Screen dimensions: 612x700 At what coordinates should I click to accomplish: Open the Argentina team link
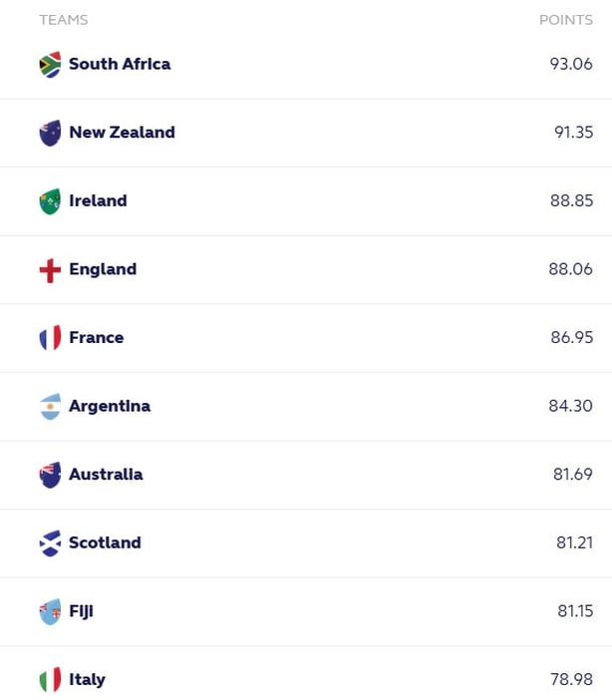110,407
